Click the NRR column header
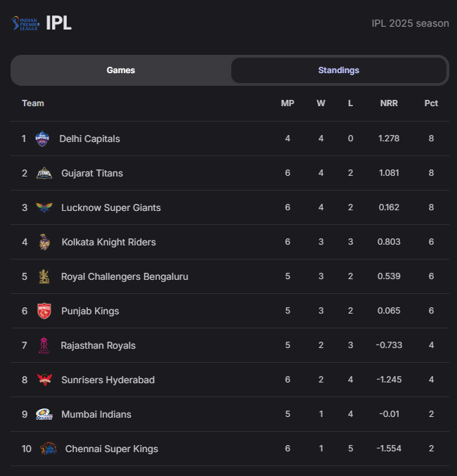The width and height of the screenshot is (457, 476). click(389, 103)
